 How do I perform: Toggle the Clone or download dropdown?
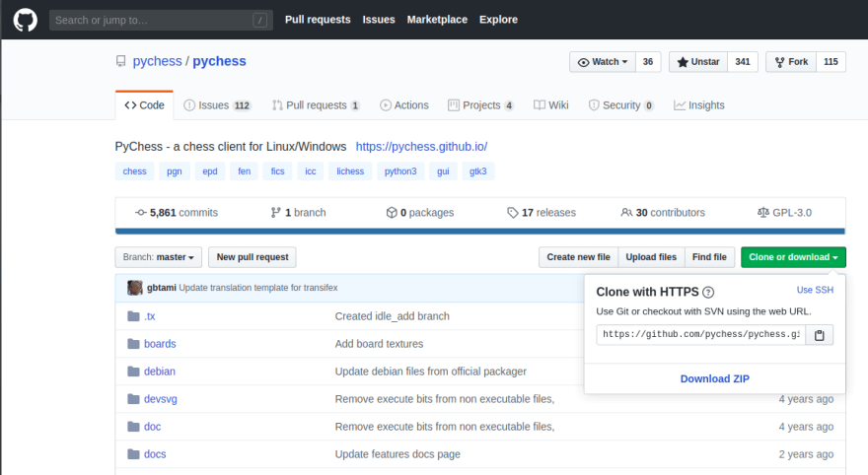793,257
